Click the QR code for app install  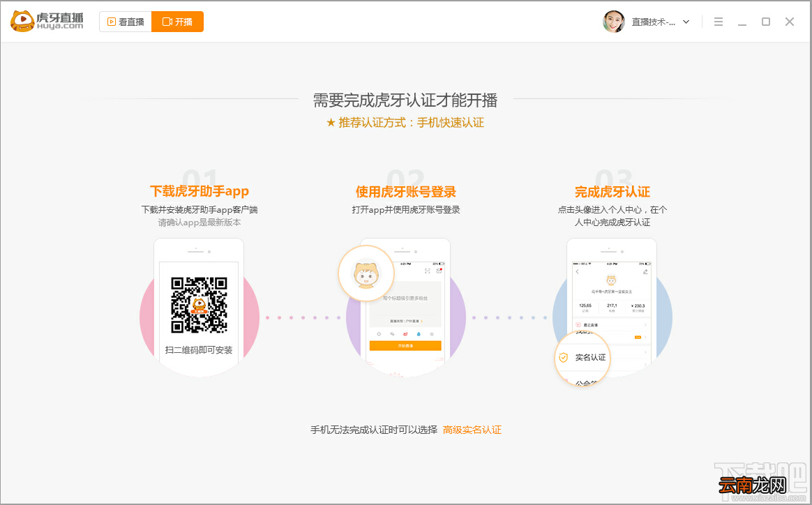pyautogui.click(x=200, y=305)
